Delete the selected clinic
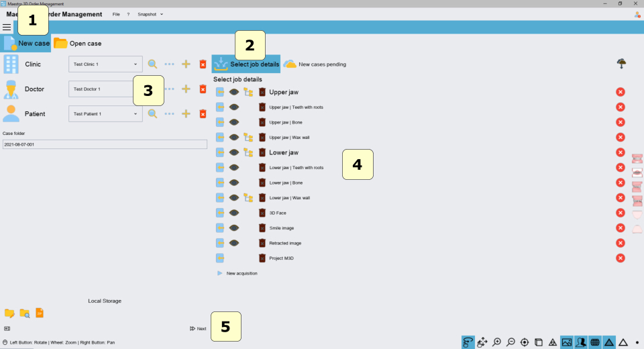 pos(203,64)
